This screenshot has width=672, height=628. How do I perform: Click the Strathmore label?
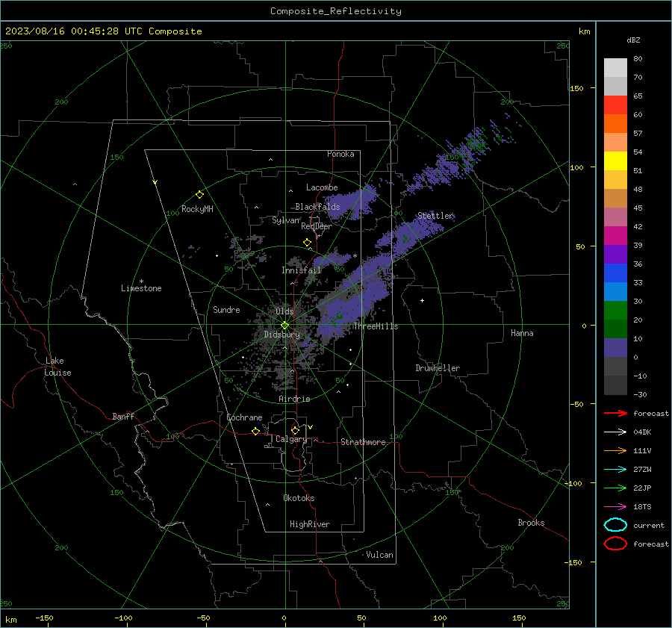(x=363, y=442)
